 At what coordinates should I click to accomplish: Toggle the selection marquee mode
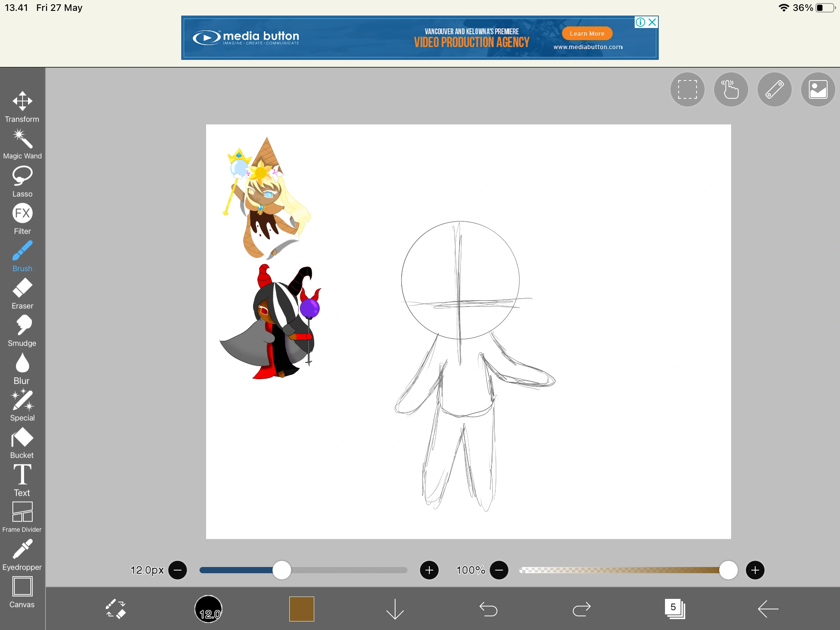(x=687, y=89)
